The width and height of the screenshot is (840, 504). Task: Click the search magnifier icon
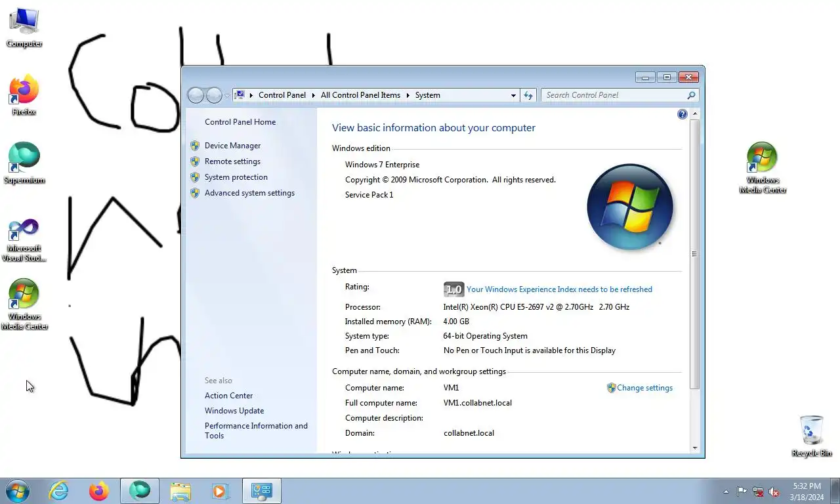pyautogui.click(x=691, y=95)
